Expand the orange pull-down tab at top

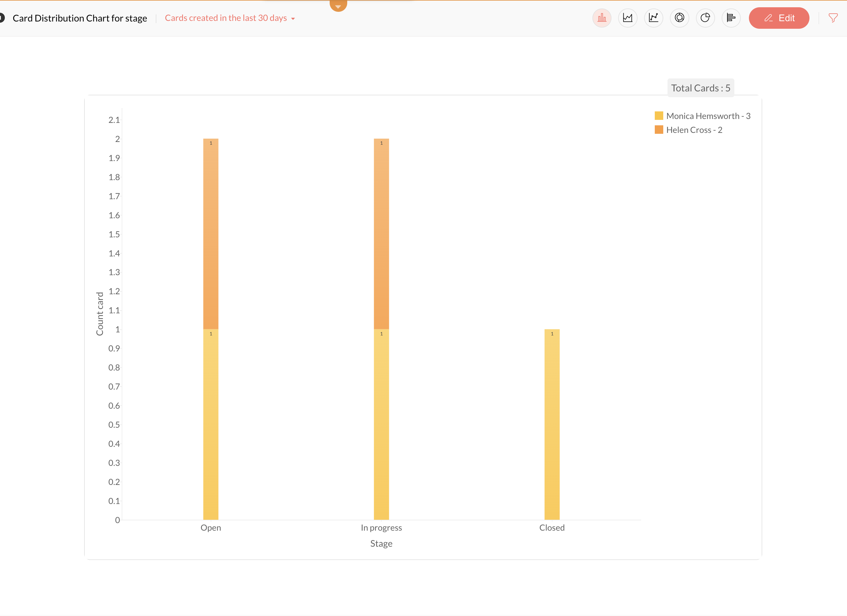tap(338, 5)
